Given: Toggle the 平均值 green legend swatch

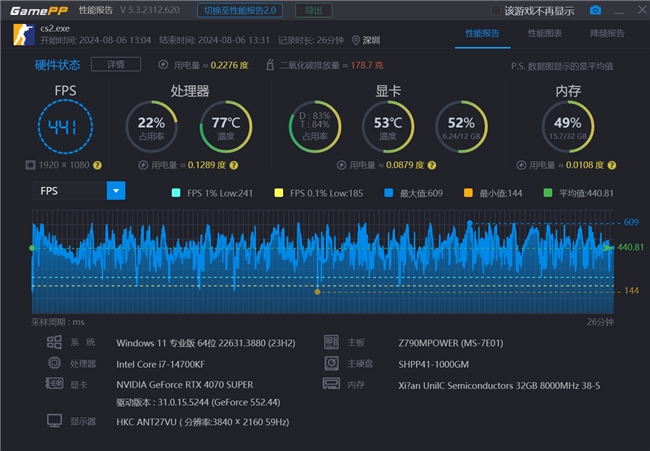Looking at the screenshot, I should point(548,193).
